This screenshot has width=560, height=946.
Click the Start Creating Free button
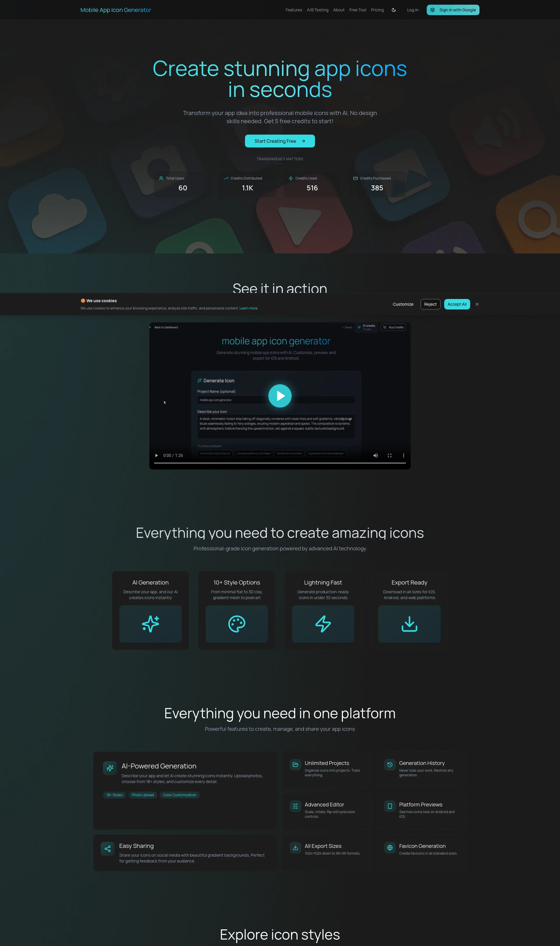tap(280, 141)
